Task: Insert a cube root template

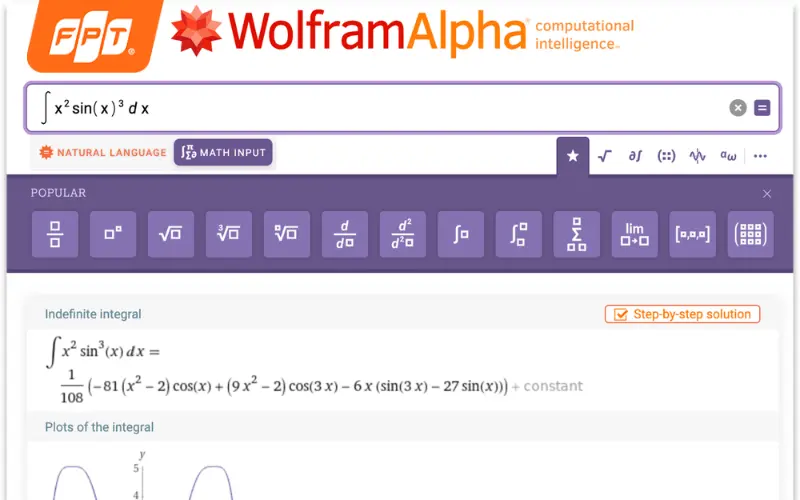Action: pyautogui.click(x=229, y=234)
